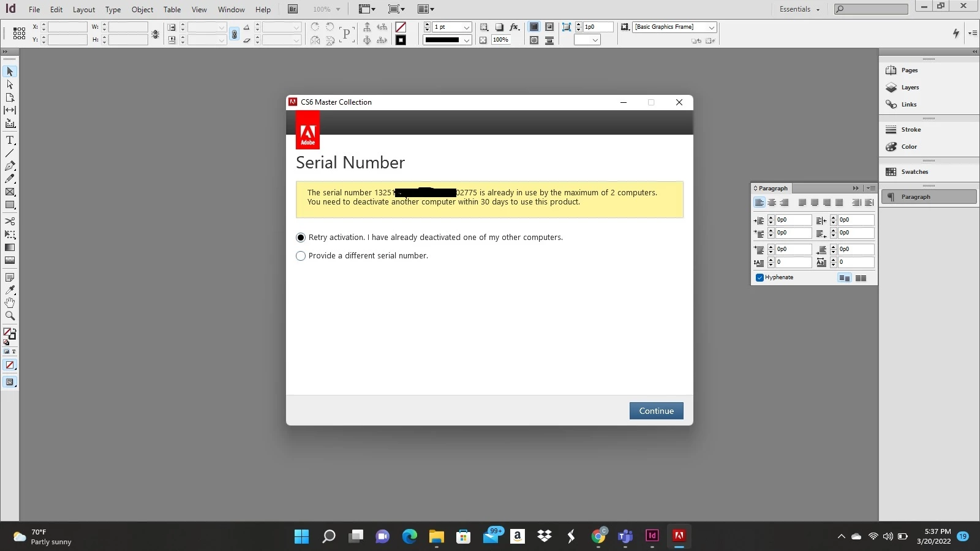Select the Selection tool in the toolbox
980x551 pixels.
(x=10, y=72)
